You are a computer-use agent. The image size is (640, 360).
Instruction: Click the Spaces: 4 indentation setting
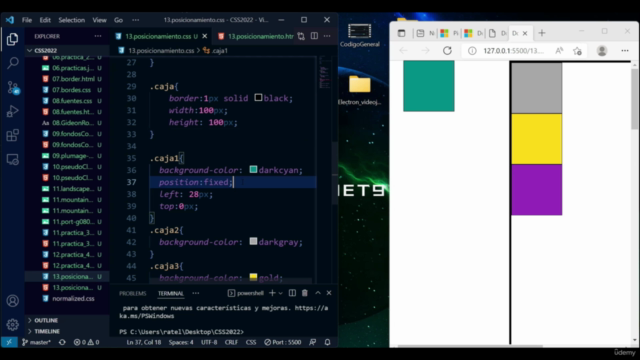(x=181, y=342)
